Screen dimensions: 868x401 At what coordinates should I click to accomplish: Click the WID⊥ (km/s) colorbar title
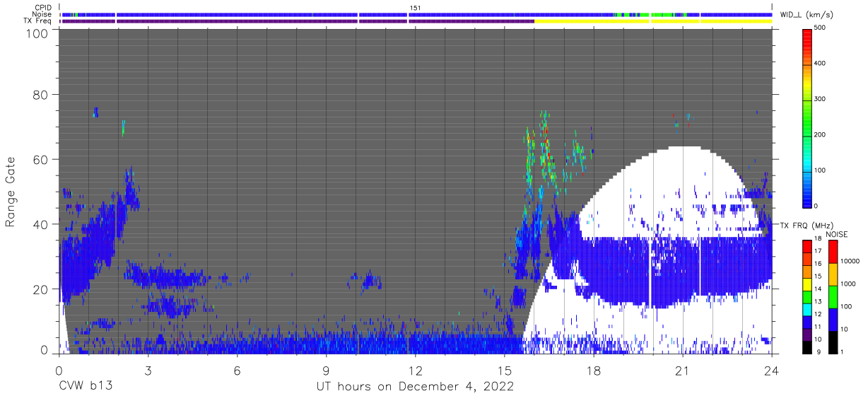pyautogui.click(x=806, y=15)
